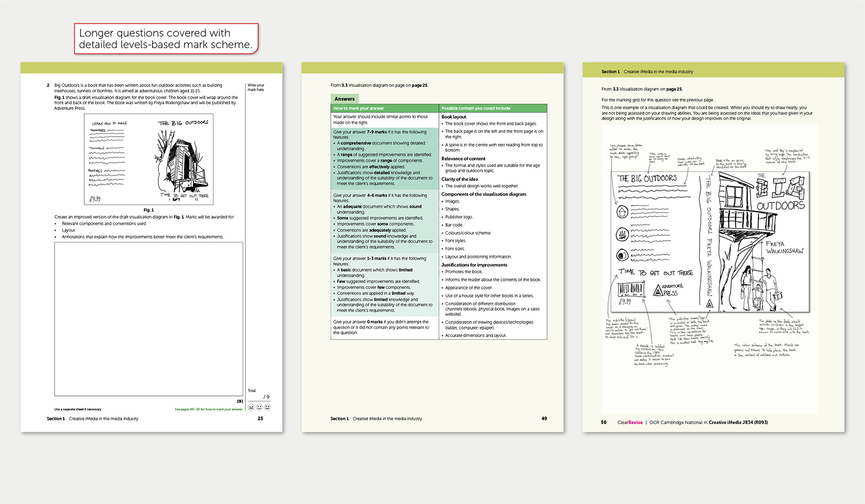Click the 'Longer questions covered' callout box
The height and width of the screenshot is (504, 865).
[166, 38]
